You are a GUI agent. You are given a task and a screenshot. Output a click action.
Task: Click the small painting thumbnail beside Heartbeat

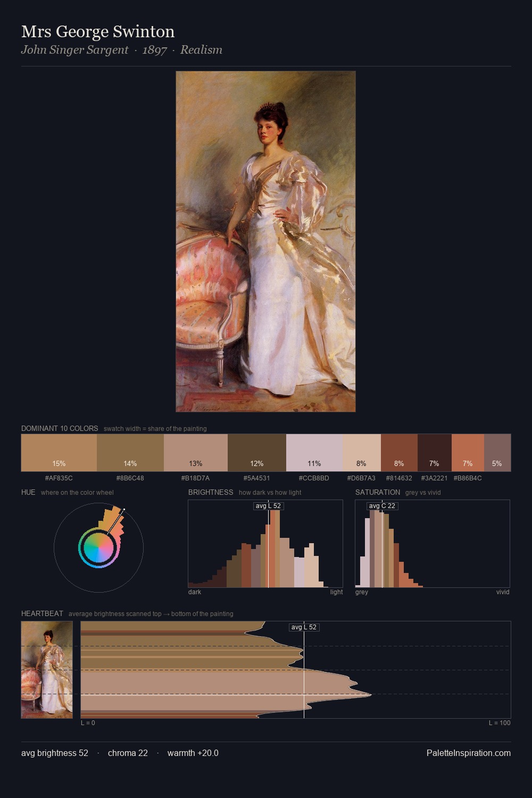pyautogui.click(x=47, y=670)
